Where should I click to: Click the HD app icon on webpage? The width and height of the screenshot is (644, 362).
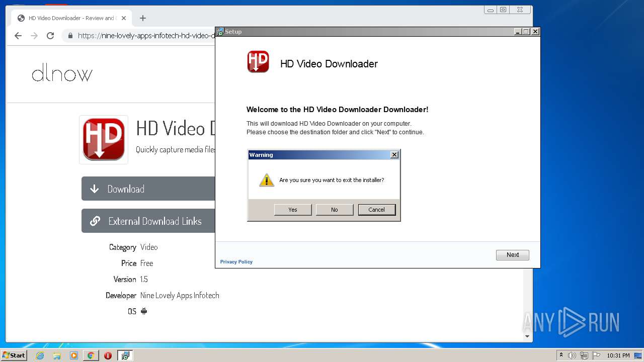click(104, 139)
